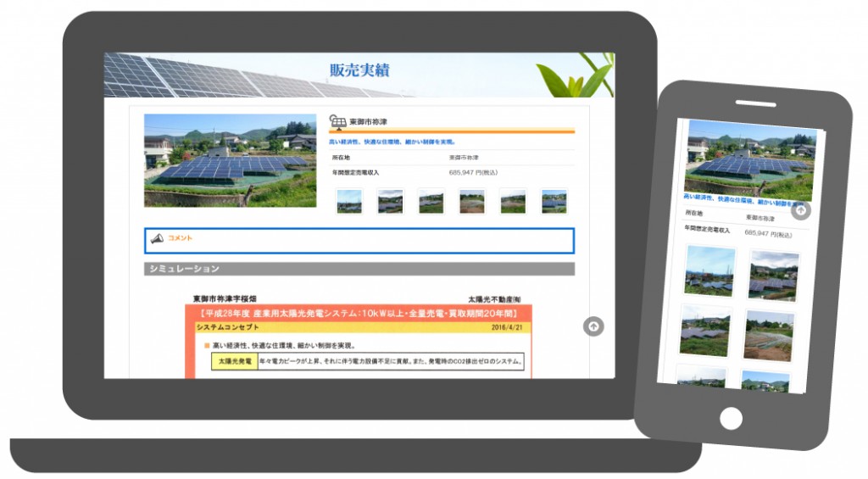Open the last thumbnail in the laptop gallery row

(554, 201)
